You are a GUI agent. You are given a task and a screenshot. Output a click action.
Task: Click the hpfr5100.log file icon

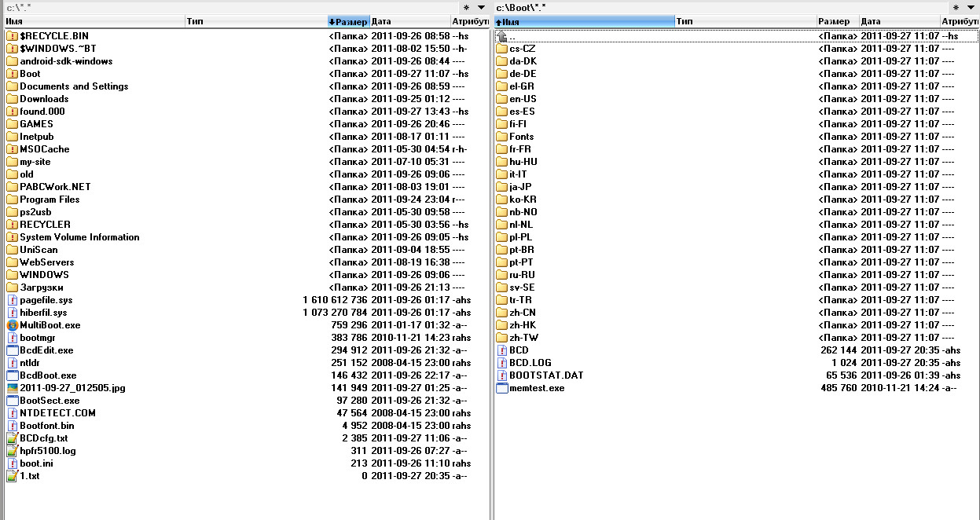pyautogui.click(x=12, y=451)
